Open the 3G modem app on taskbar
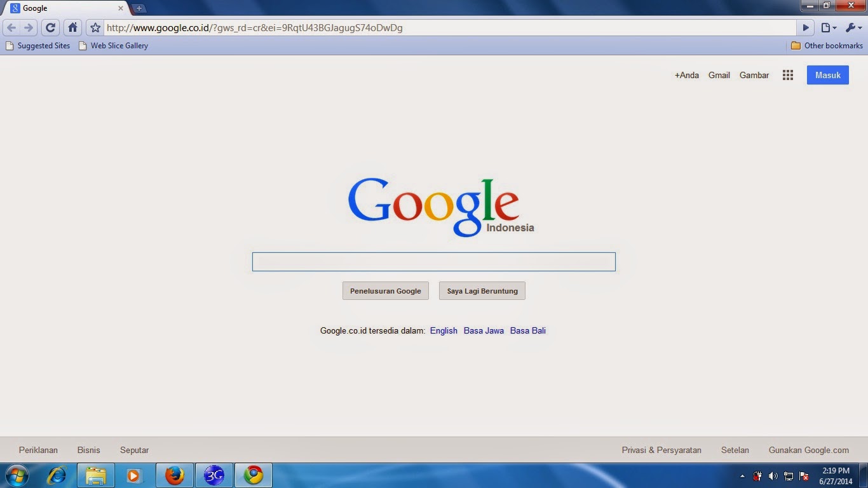This screenshot has width=868, height=488. [x=214, y=475]
